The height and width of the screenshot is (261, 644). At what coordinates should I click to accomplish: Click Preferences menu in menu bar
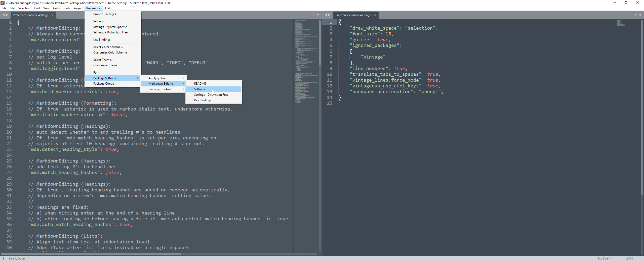(94, 8)
